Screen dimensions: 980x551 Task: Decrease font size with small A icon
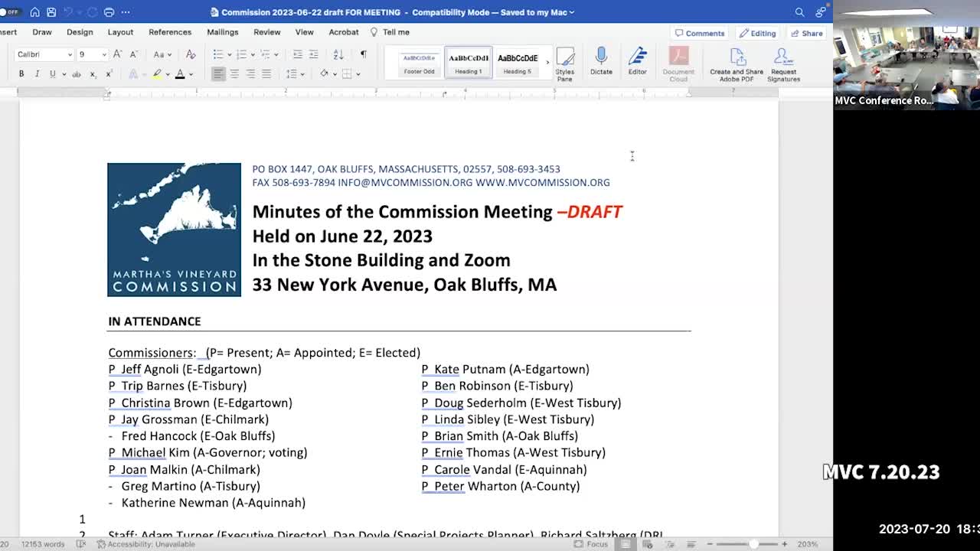134,54
